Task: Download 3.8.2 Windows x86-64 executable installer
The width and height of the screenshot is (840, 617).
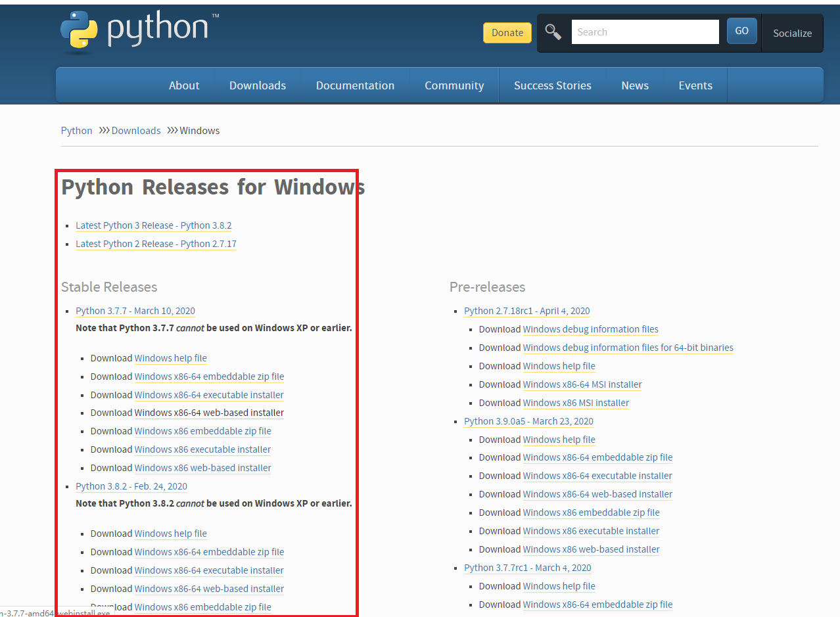Action: tap(209, 570)
